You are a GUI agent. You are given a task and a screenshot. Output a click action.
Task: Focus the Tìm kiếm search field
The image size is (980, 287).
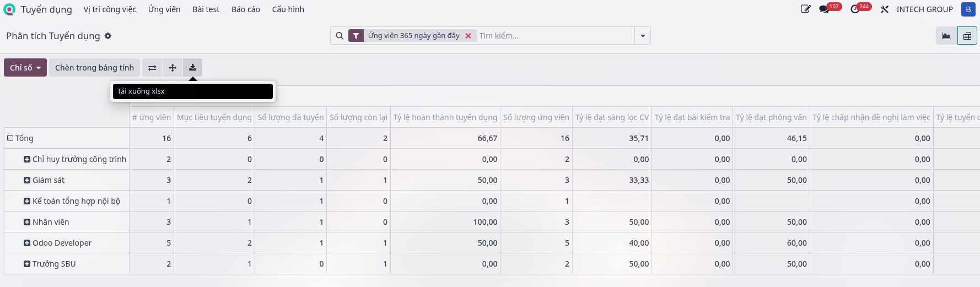click(x=555, y=36)
